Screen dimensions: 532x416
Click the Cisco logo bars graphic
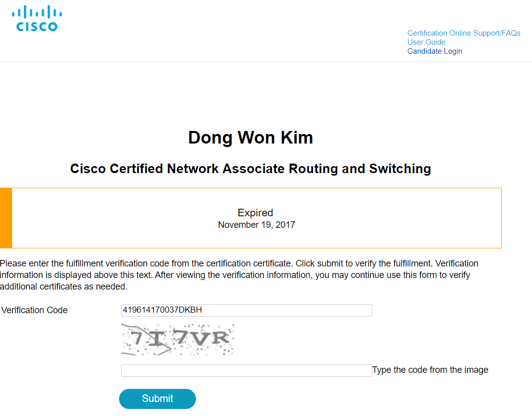[x=37, y=12]
